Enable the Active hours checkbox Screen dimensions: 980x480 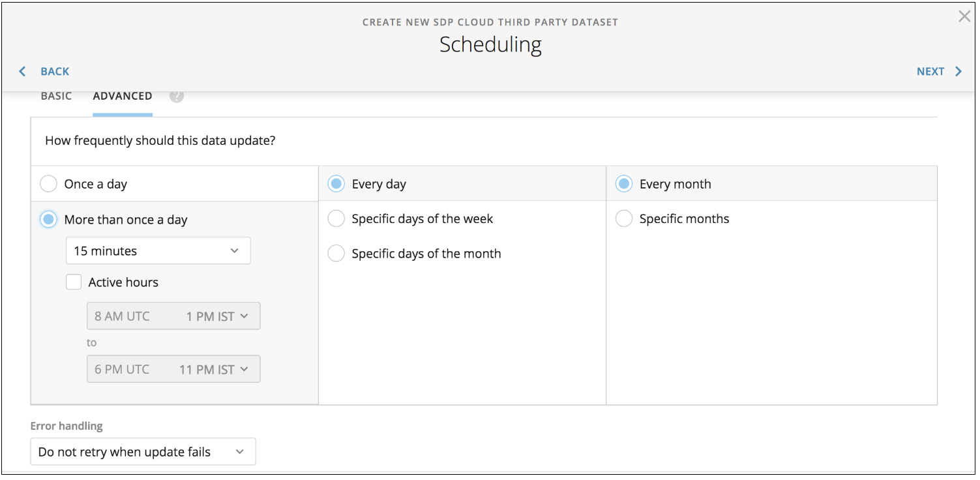coord(74,282)
